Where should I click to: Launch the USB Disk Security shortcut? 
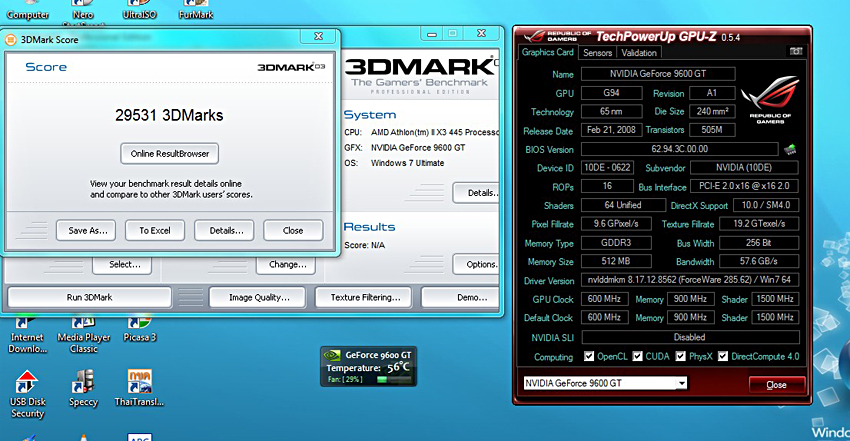pos(27,394)
